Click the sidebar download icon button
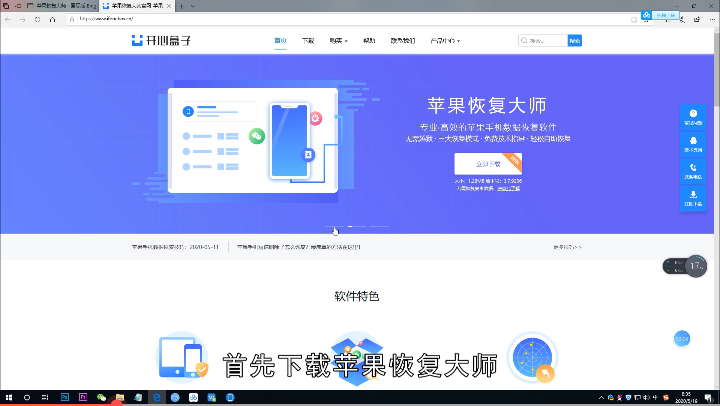The width and height of the screenshot is (720, 406). pos(693,198)
